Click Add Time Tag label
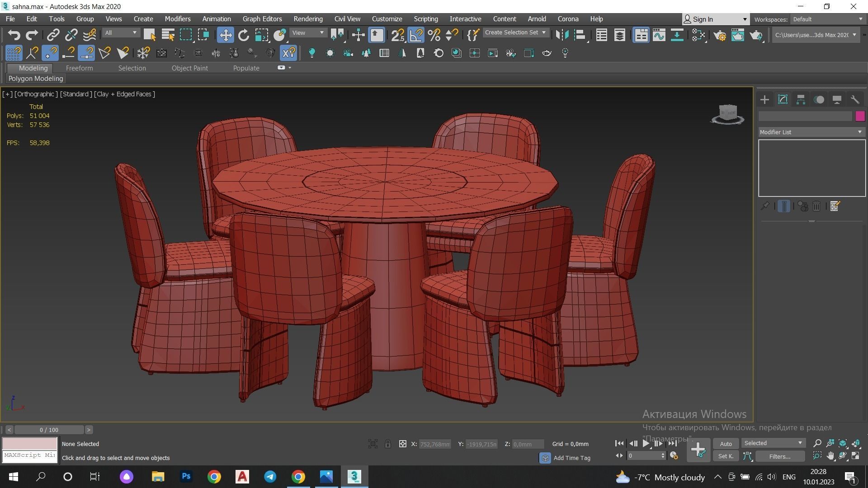868x488 pixels. 571,458
